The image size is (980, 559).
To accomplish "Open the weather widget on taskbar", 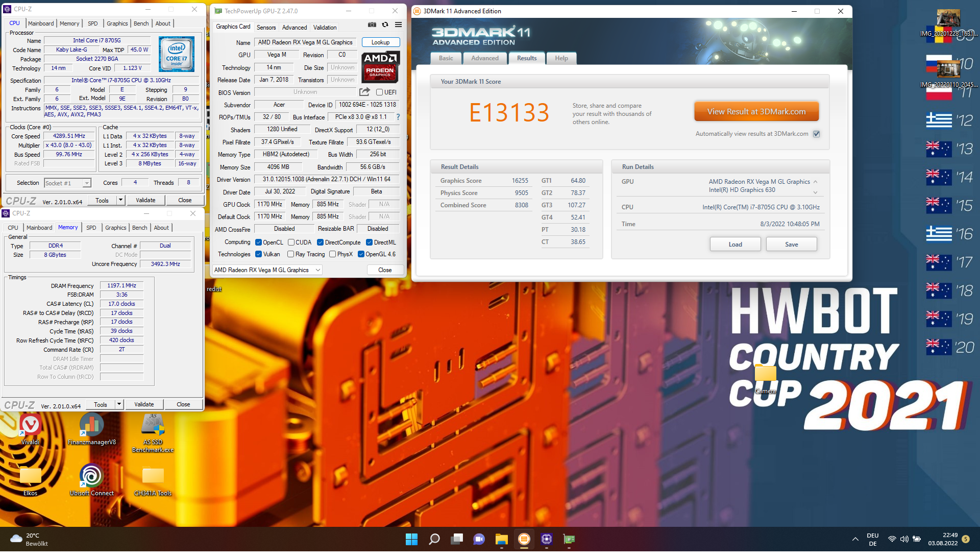I will pyautogui.click(x=29, y=539).
